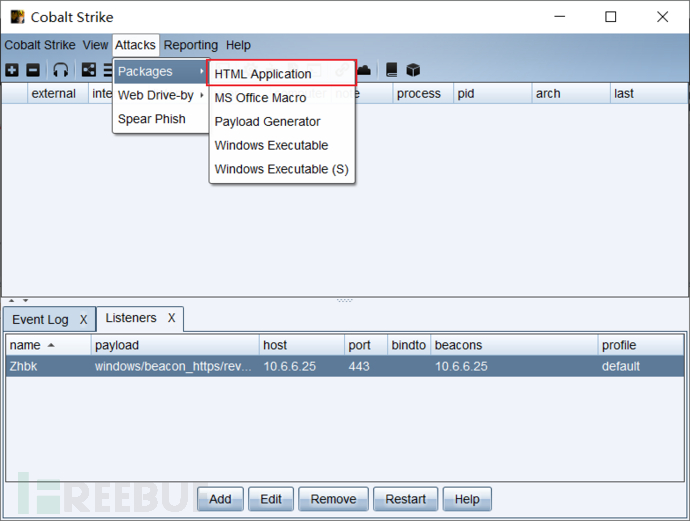Viewport: 690px width, 521px height.
Task: Click the pid column header
Action: point(492,93)
